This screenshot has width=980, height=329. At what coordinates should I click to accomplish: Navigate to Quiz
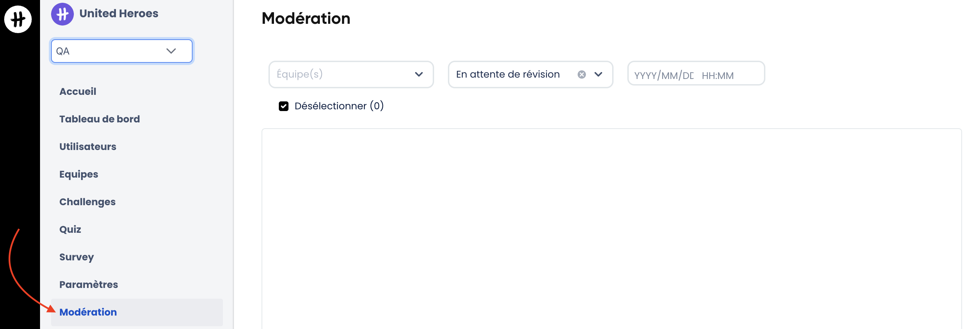[x=70, y=229]
